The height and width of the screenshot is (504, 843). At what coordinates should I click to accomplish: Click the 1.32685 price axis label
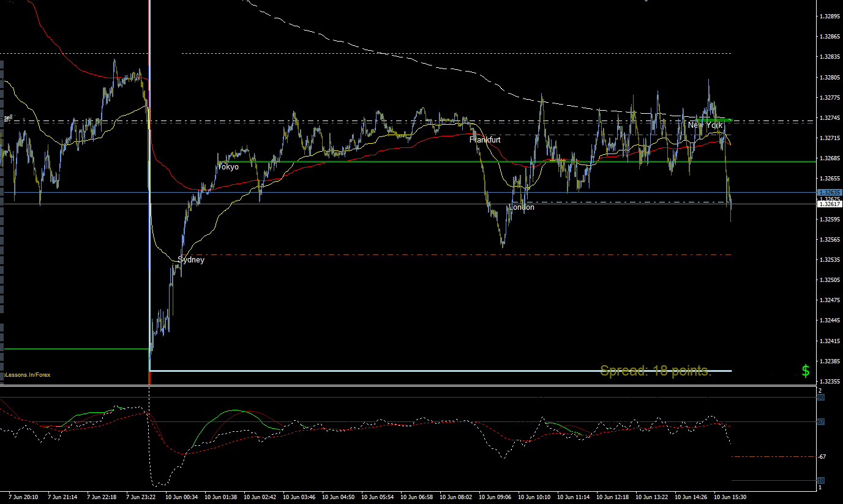pos(830,158)
